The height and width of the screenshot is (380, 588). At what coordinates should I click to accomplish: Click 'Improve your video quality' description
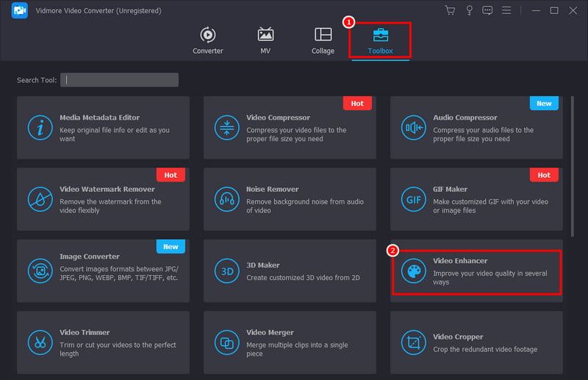pos(490,278)
